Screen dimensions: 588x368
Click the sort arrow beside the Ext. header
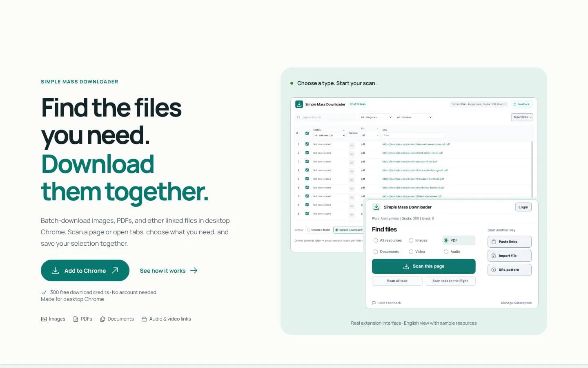pos(377,129)
